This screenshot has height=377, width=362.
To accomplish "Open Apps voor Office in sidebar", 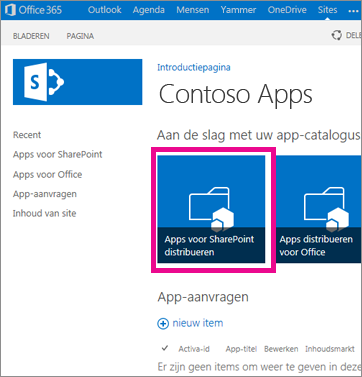I will tap(47, 174).
